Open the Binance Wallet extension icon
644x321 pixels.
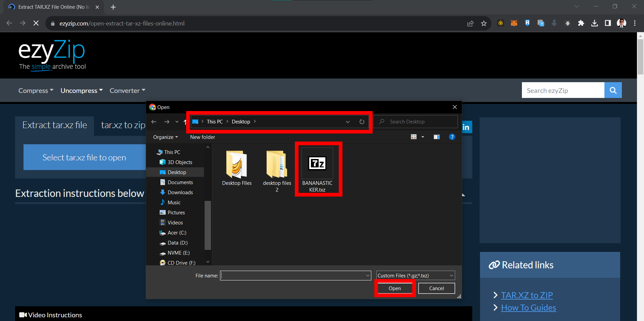pyautogui.click(x=500, y=23)
